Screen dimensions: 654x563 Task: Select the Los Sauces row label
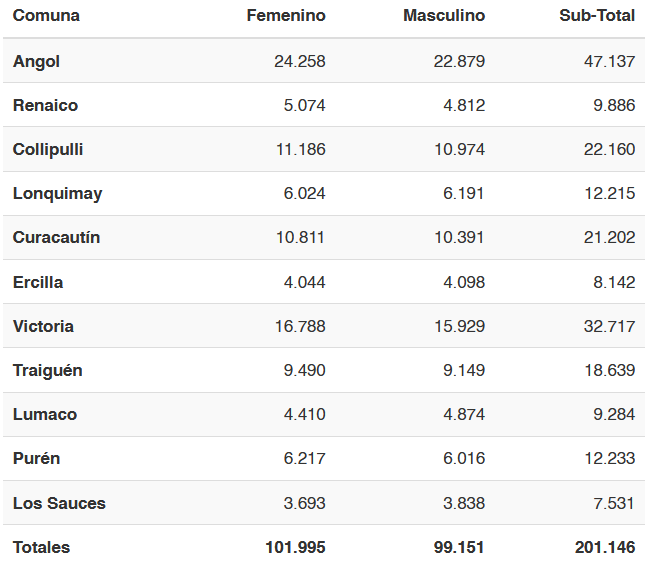pyautogui.click(x=59, y=503)
